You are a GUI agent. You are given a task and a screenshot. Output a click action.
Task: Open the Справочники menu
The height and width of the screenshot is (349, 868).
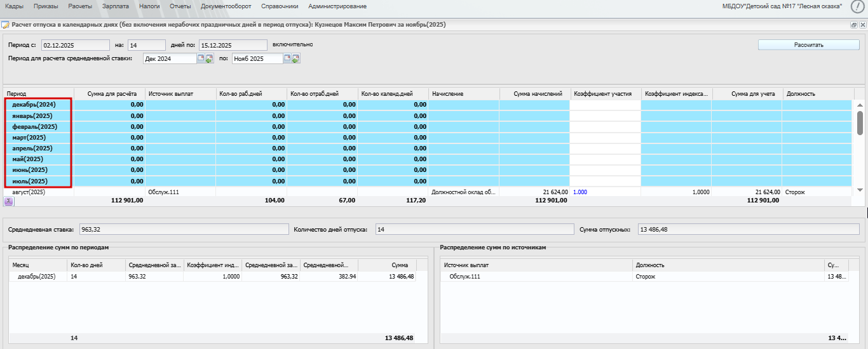coord(279,6)
